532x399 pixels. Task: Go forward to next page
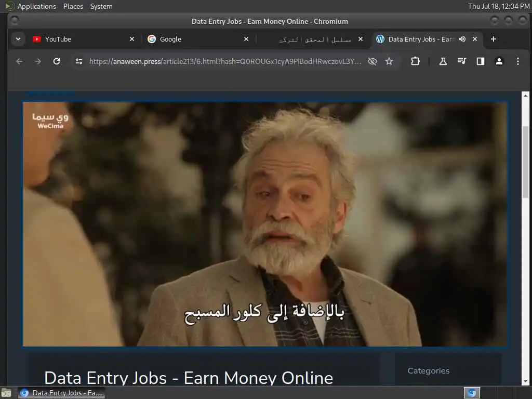tap(38, 61)
